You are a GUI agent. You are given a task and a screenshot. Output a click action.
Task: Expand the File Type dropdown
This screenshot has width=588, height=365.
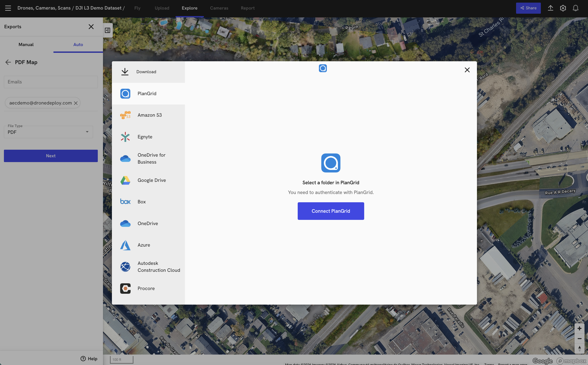48,132
